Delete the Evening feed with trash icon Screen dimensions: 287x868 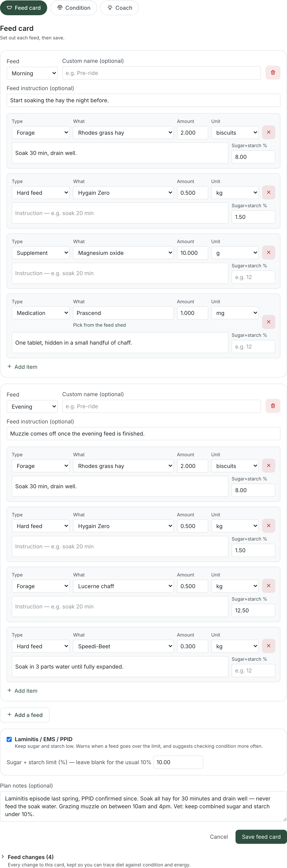(273, 406)
